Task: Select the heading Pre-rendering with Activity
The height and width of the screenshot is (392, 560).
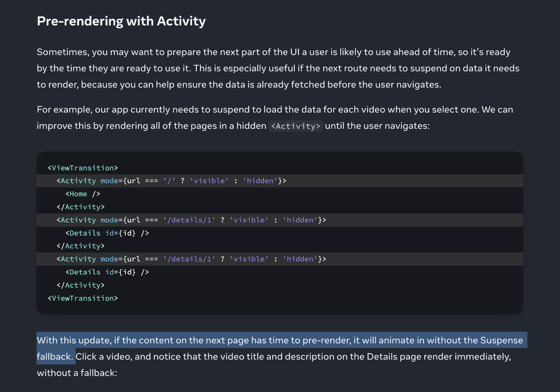Action: point(121,21)
